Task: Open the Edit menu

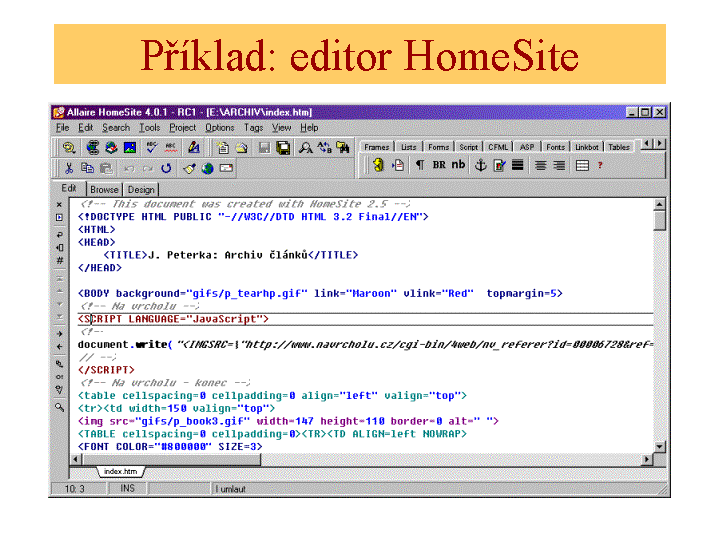Action: click(85, 128)
